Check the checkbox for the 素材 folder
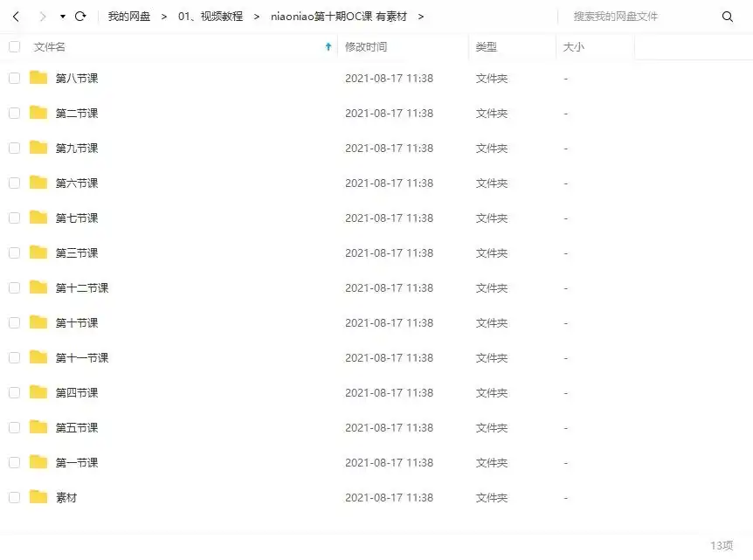Image resolution: width=753 pixels, height=560 pixels. (14, 497)
